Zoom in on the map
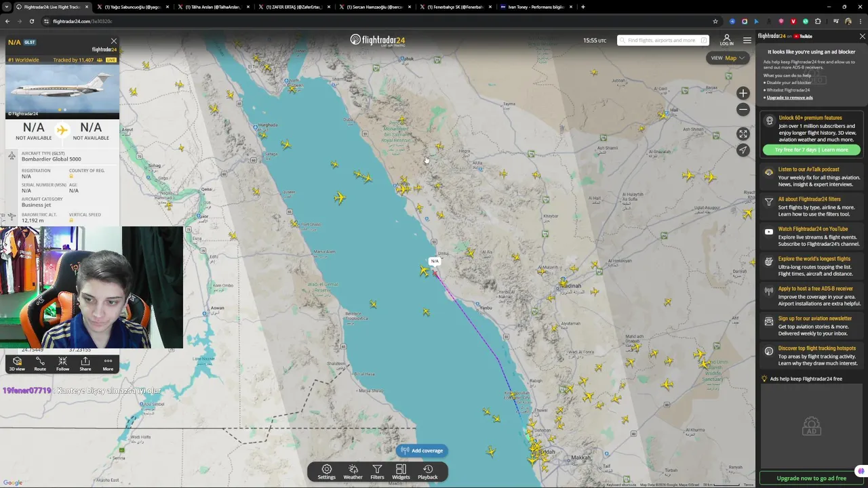Screen dimensions: 868x488 pos(743,94)
